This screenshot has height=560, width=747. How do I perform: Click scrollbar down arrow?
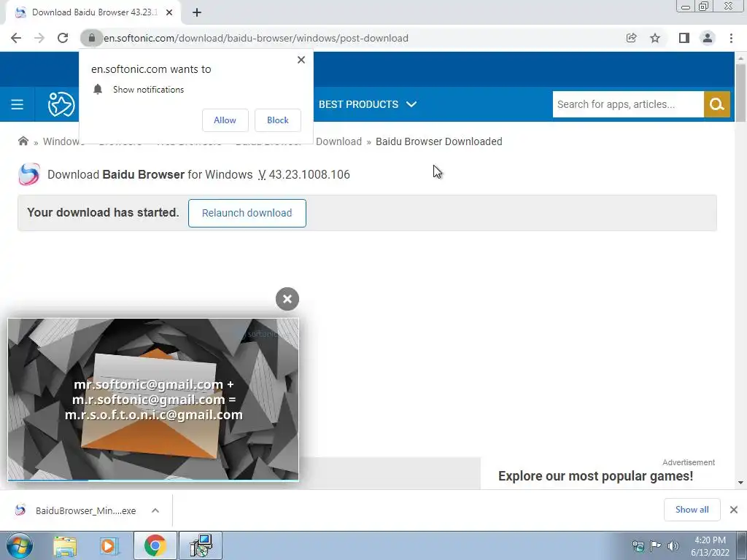coord(740,483)
